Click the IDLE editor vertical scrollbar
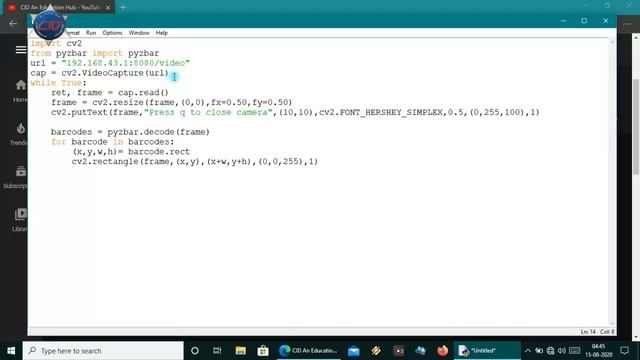Image resolution: width=640 pixels, height=360 pixels. tap(612, 182)
